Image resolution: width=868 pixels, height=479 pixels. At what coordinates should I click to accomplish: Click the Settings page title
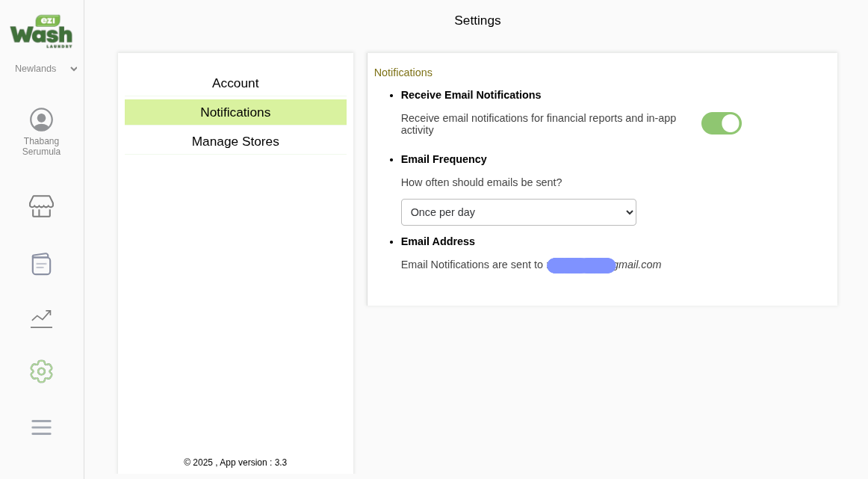[x=478, y=20]
